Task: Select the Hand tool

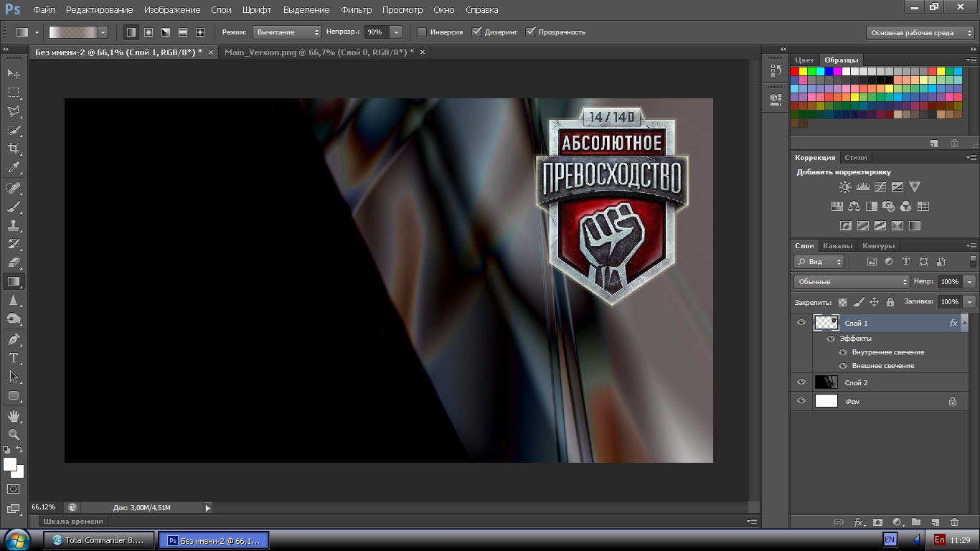Action: [14, 415]
